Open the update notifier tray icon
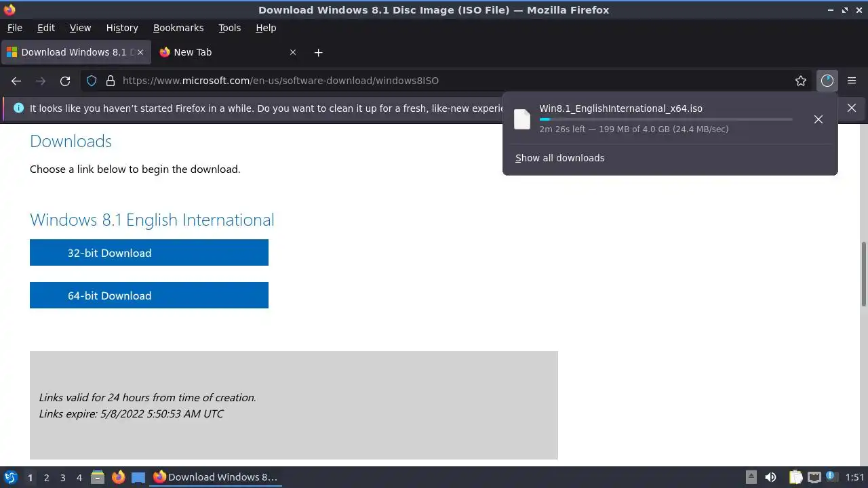 [x=831, y=477]
